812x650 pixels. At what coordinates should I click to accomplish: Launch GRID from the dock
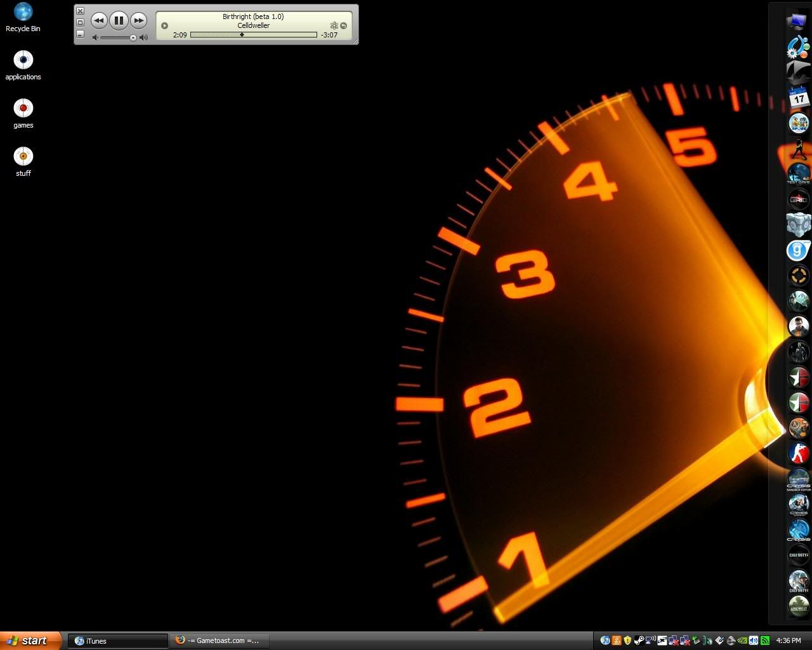click(x=798, y=199)
